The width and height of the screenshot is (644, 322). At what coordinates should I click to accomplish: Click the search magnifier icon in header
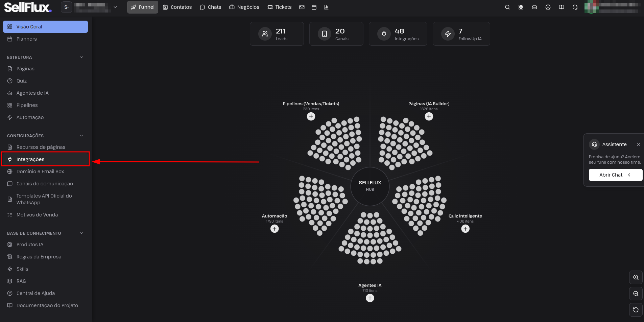[507, 7]
